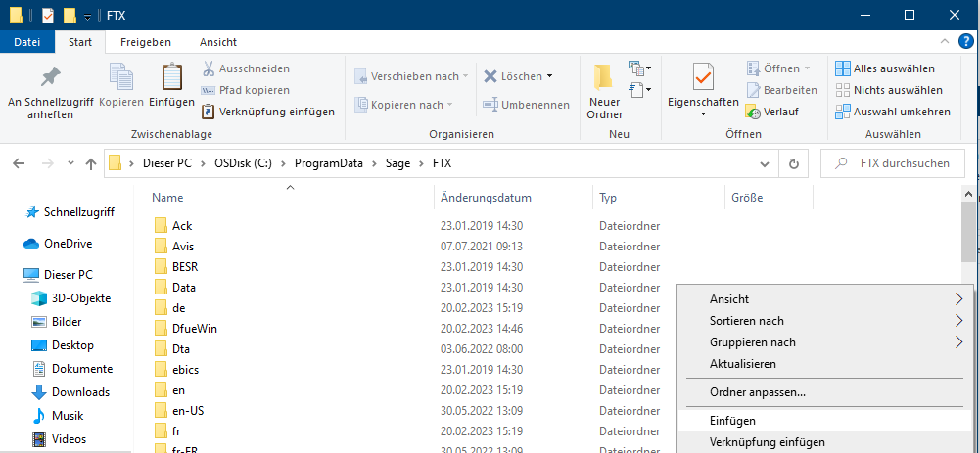Open Gruppieren nach submenu
Viewport: 980px width, 453px height.
tap(824, 342)
